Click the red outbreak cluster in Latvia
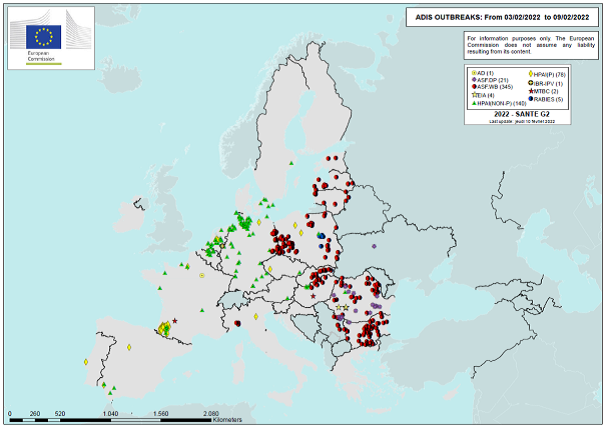Screen dimensions: 604x426 [322, 187]
